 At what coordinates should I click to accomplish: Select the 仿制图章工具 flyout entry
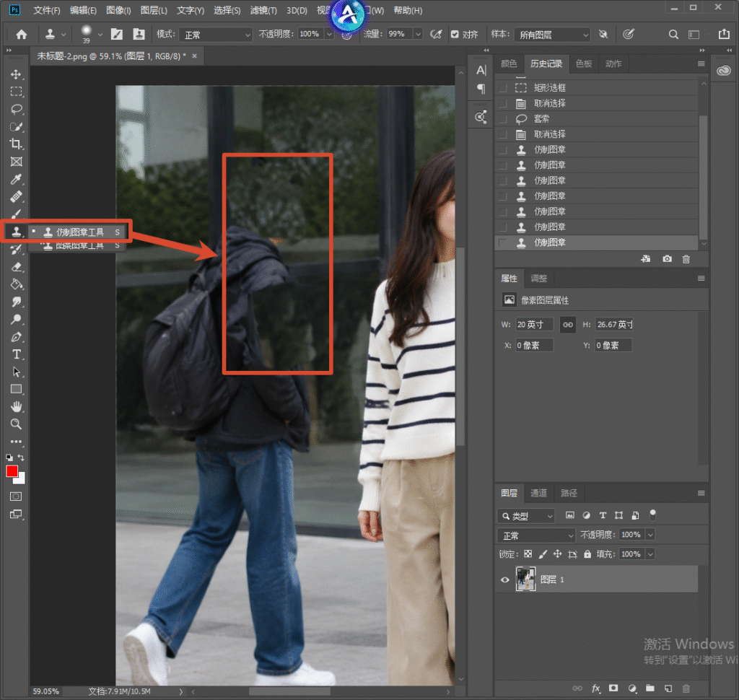coord(79,232)
